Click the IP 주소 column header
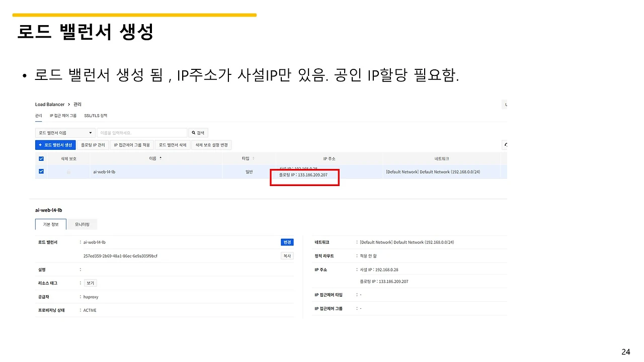Viewport: 644px width, 362px height. [x=329, y=158]
